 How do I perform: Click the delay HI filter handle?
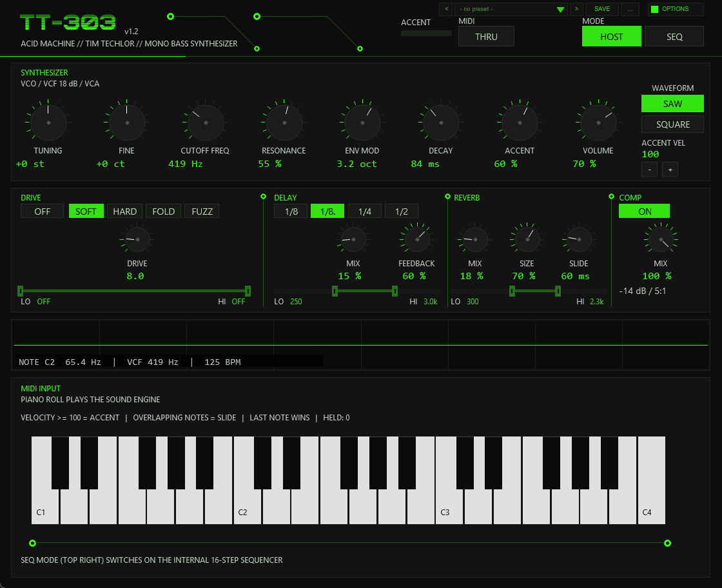click(x=395, y=291)
